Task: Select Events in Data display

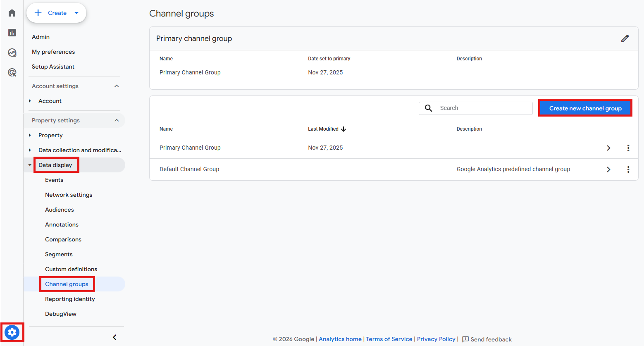Action: pyautogui.click(x=54, y=180)
